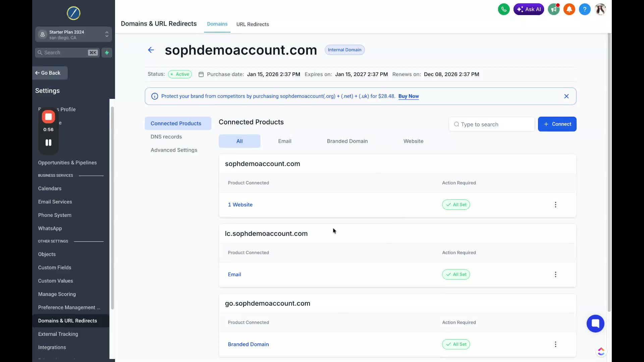
Task: Open the megaphone announcements icon
Action: pos(553,9)
